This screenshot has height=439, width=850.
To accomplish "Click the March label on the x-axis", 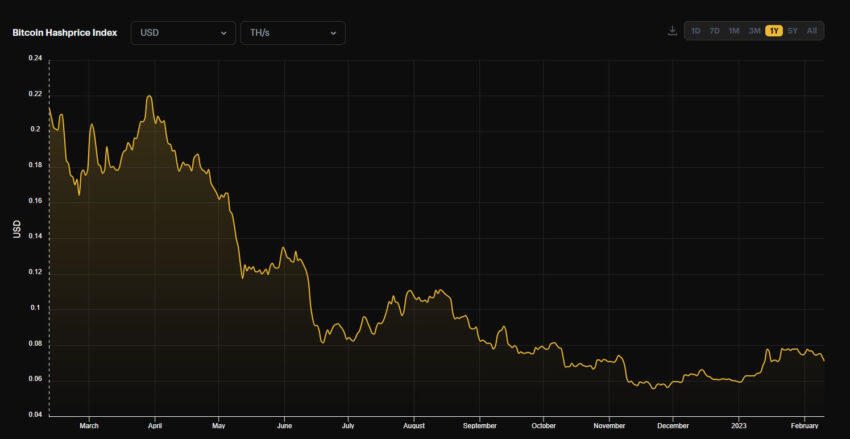I will pyautogui.click(x=89, y=426).
